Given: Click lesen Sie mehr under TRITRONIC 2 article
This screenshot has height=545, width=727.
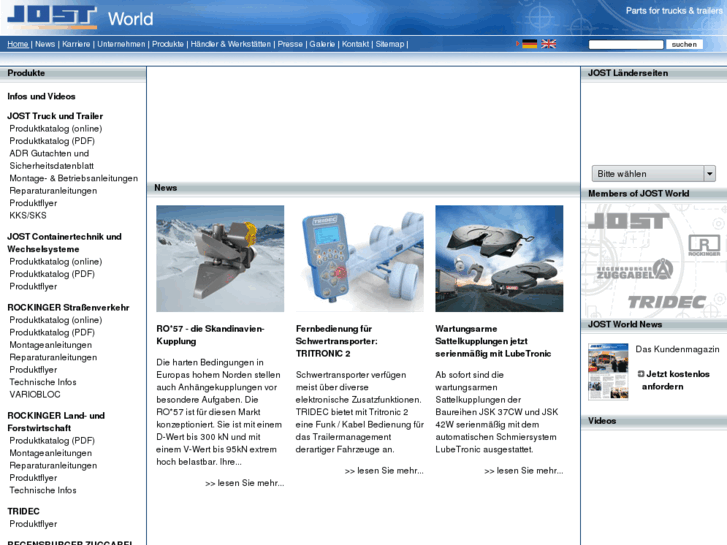Looking at the screenshot, I should 384,471.
